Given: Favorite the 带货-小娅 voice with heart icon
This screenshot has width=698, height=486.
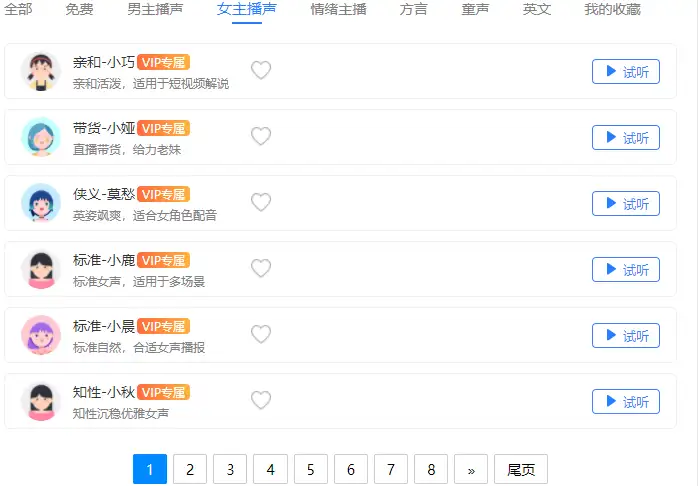Looking at the screenshot, I should pos(261,136).
